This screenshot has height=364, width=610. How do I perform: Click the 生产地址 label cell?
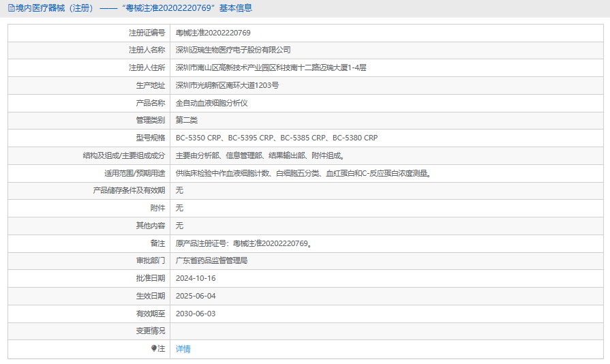tap(89, 85)
